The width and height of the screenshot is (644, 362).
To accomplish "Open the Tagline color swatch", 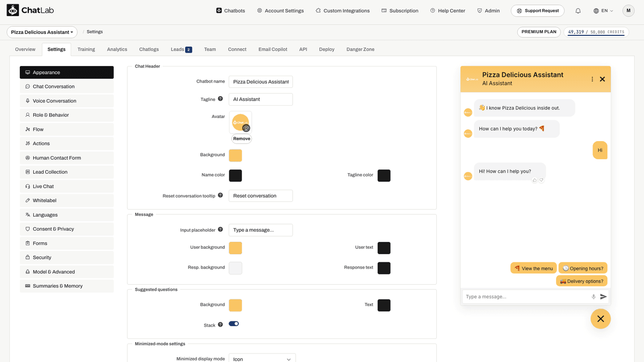I will point(384,175).
